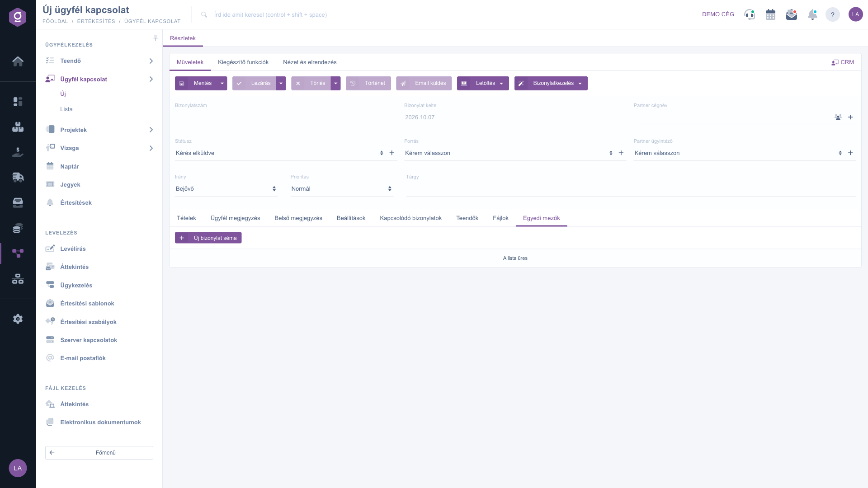Open the calendar icon in top header

(770, 14)
